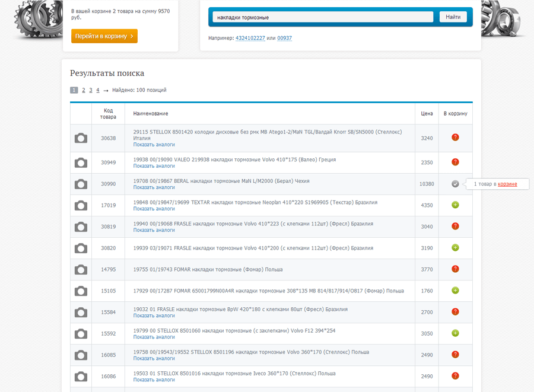534x392 pixels.
Task: Show analogs for STELLOX 8501016 Iveco
Action: pos(154,380)
